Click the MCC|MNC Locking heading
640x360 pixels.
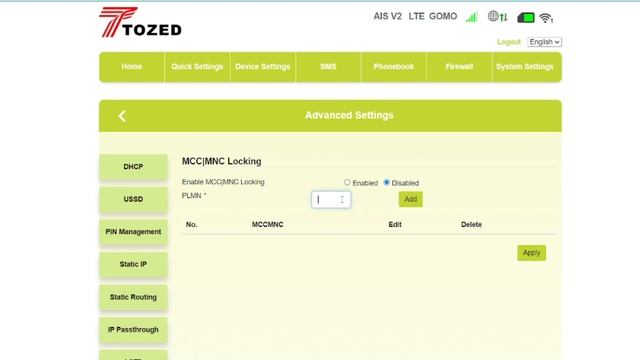pyautogui.click(x=222, y=161)
